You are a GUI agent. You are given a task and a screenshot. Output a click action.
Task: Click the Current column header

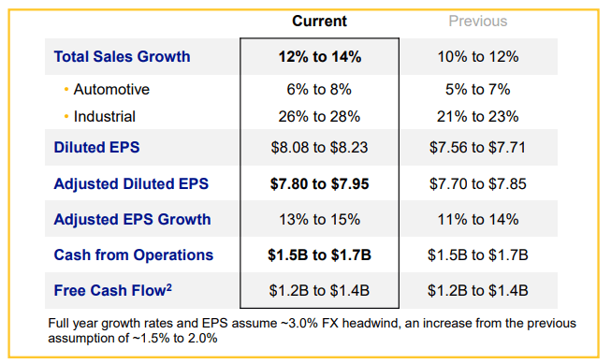point(319,21)
